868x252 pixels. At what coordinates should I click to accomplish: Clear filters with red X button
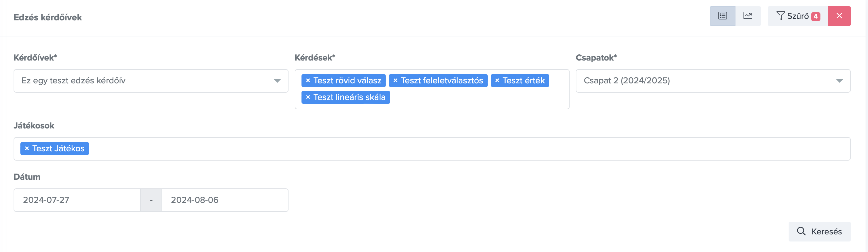point(839,16)
